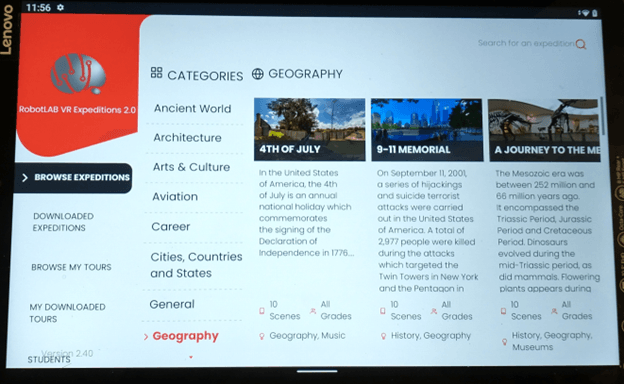Open Browse My Tours
Screen dimensions: 624x384
click(71, 267)
